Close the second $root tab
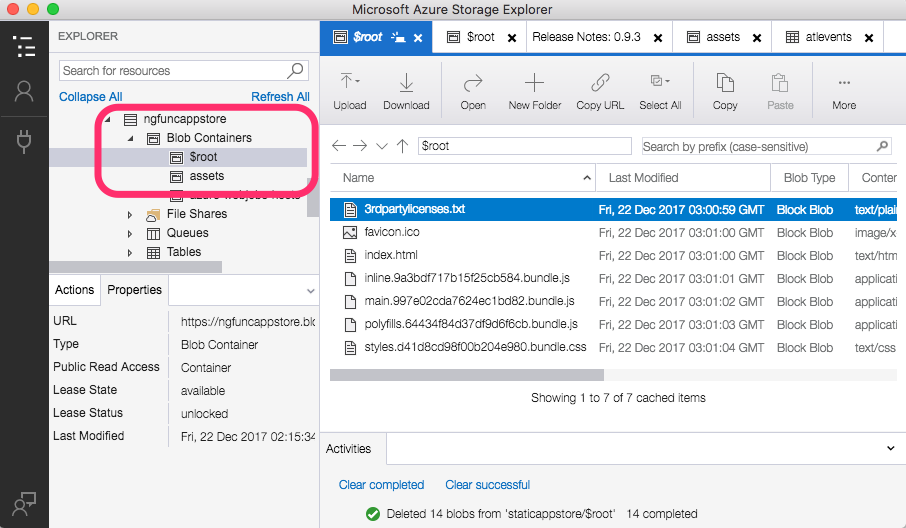The image size is (906, 528). point(512,38)
